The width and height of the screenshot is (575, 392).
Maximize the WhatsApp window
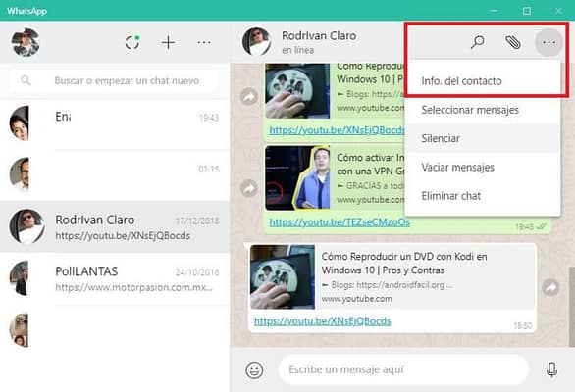[x=527, y=11]
